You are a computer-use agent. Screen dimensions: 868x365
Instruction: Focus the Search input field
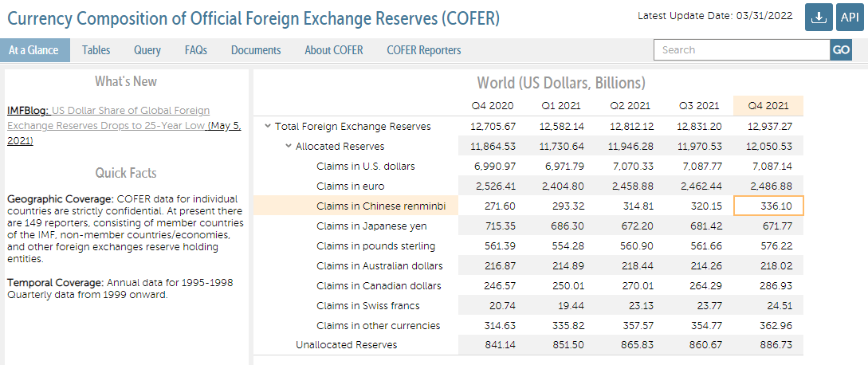click(x=741, y=49)
